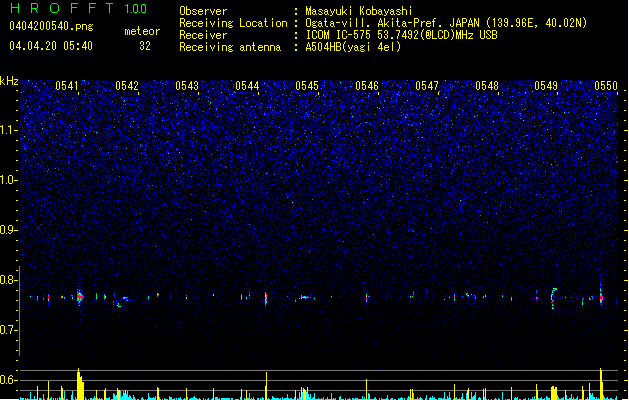Click the 0547 time marker
The height and width of the screenshot is (400, 629).
point(427,86)
